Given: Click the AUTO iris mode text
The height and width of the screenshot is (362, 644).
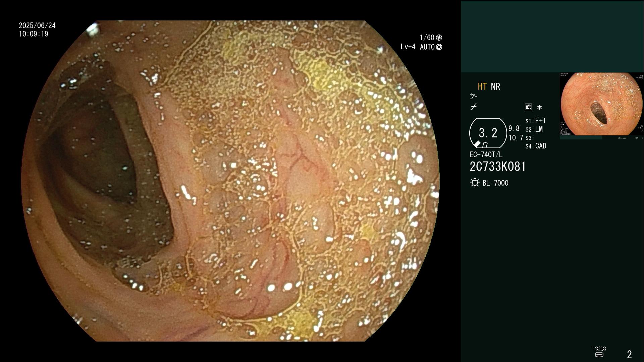Looking at the screenshot, I should (427, 47).
